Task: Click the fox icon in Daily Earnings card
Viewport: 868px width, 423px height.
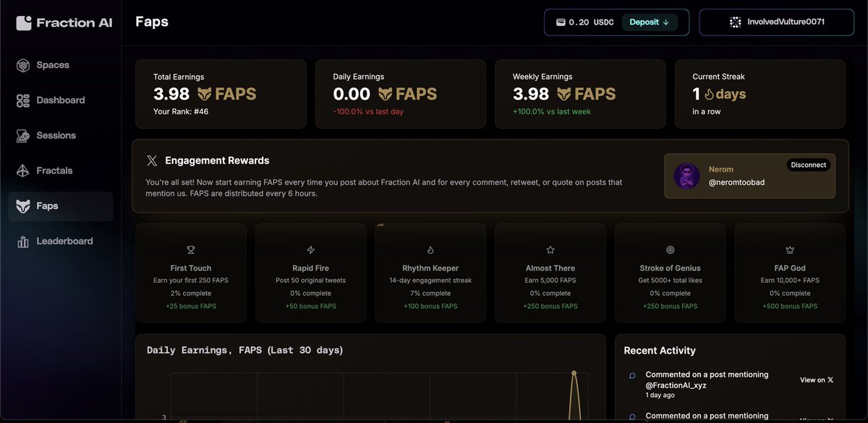Action: tap(385, 94)
